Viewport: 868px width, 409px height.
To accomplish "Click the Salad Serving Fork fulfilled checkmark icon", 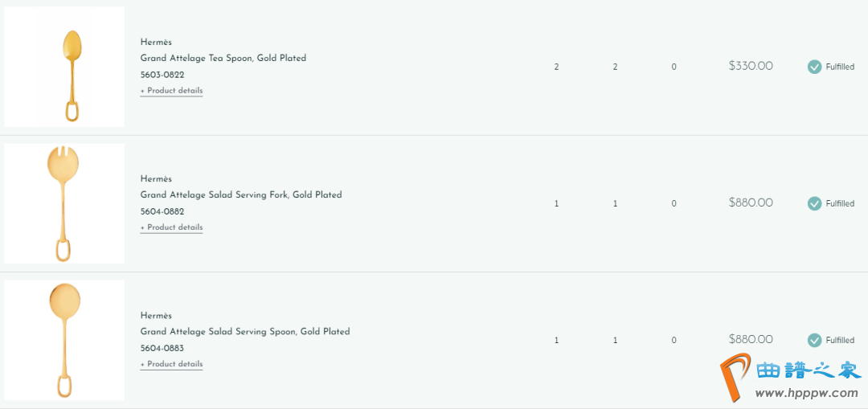I will click(814, 203).
